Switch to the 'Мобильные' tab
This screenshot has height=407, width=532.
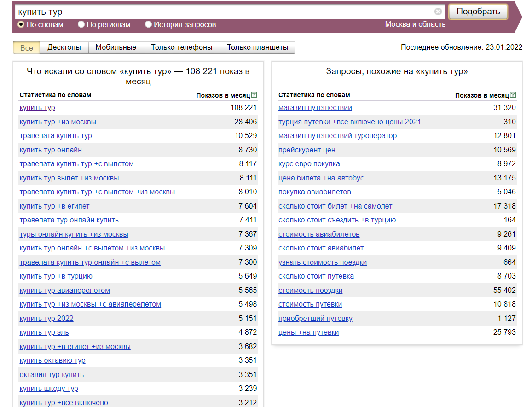pyautogui.click(x=116, y=47)
